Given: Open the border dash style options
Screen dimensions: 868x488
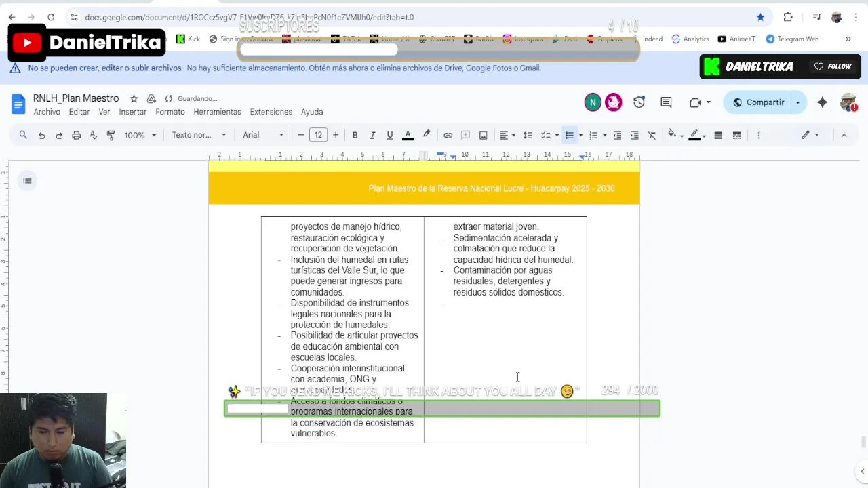Looking at the screenshot, I should [x=736, y=135].
